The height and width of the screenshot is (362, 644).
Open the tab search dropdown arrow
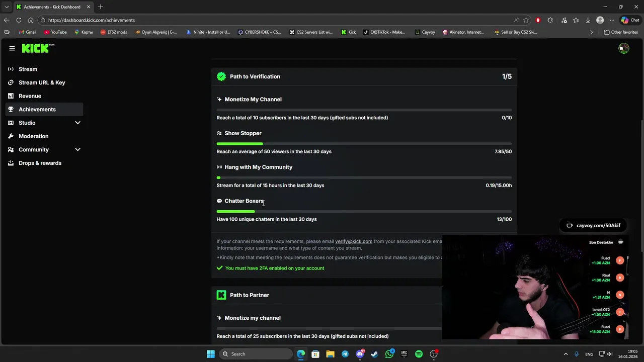point(7,7)
